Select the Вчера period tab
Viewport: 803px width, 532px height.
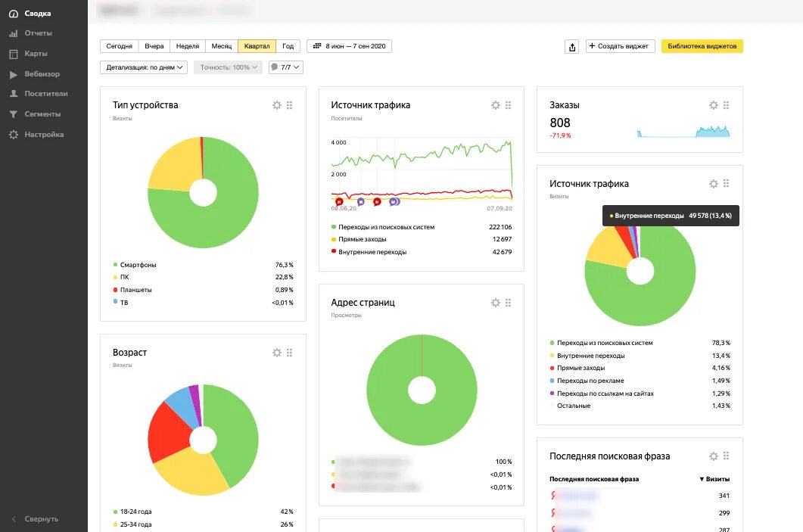point(154,46)
